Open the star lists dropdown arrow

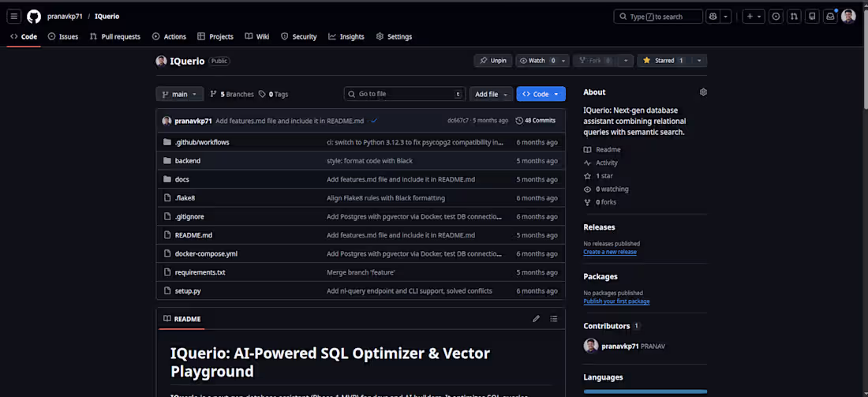click(699, 61)
